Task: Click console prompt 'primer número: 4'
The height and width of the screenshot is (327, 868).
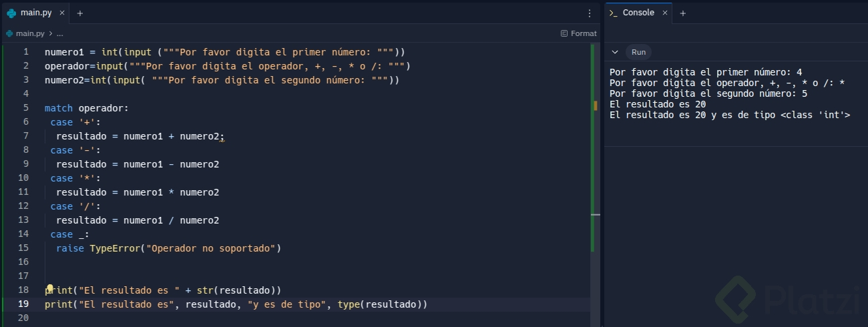Action: 706,72
